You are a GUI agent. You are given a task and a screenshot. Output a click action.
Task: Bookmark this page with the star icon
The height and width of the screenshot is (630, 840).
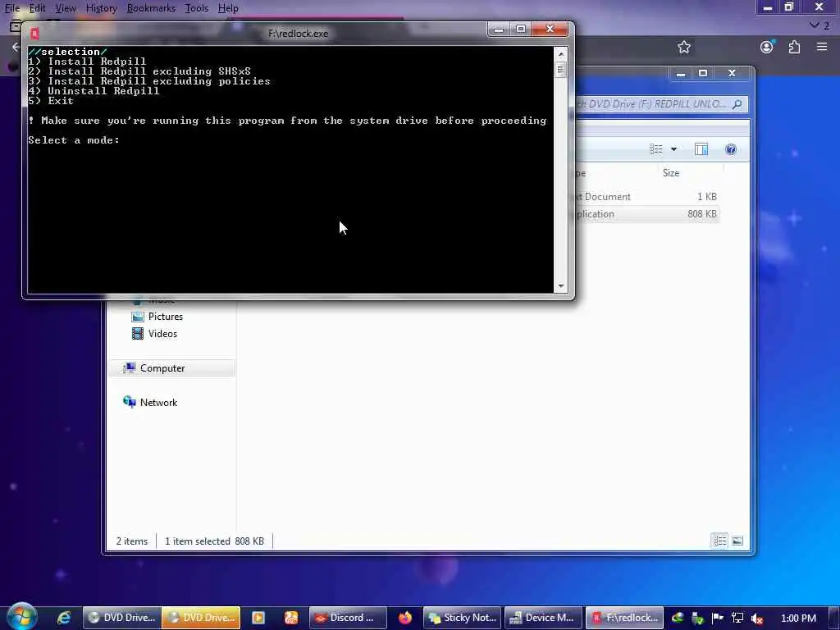click(684, 47)
